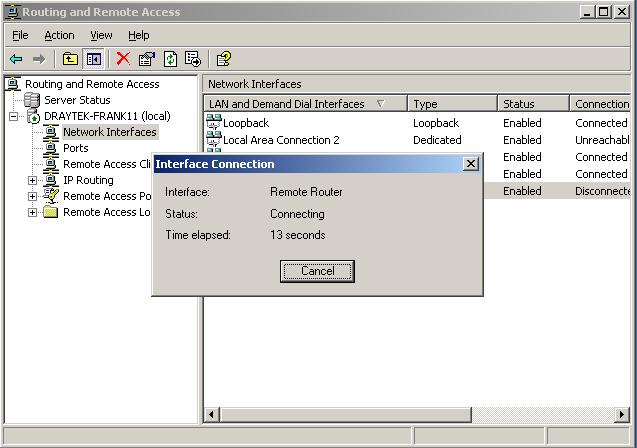Screen dimensions: 637x448
Task: Close the Interface Connection dialog
Action: 470,164
